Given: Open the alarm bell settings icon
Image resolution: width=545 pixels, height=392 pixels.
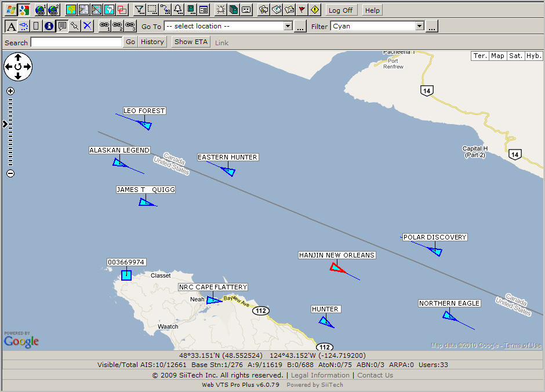Looking at the screenshot, I should pyautogui.click(x=178, y=10).
